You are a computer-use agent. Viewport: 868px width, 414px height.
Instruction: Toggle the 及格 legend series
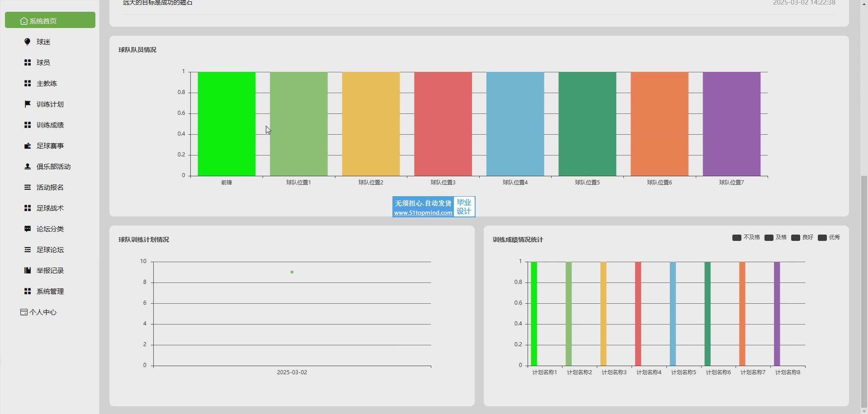(x=776, y=237)
